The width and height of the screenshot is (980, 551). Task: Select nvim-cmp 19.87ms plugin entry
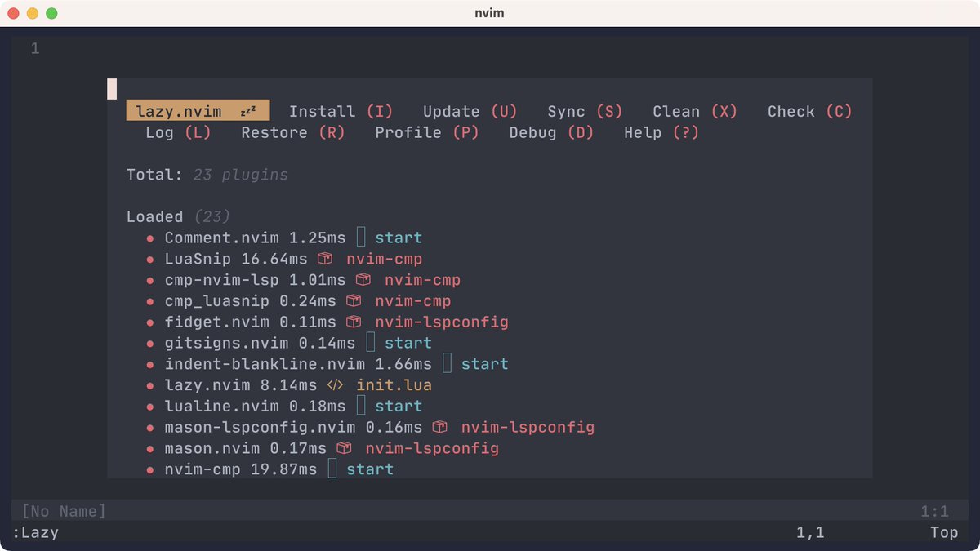click(x=241, y=469)
